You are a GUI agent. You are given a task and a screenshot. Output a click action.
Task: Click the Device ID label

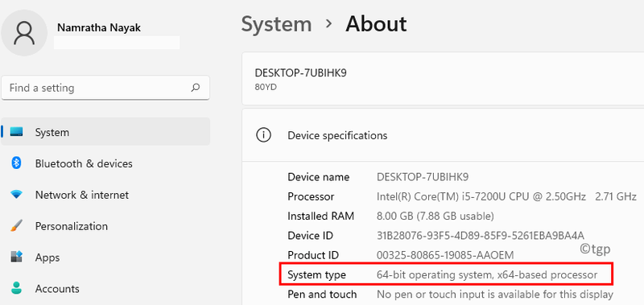pos(310,236)
